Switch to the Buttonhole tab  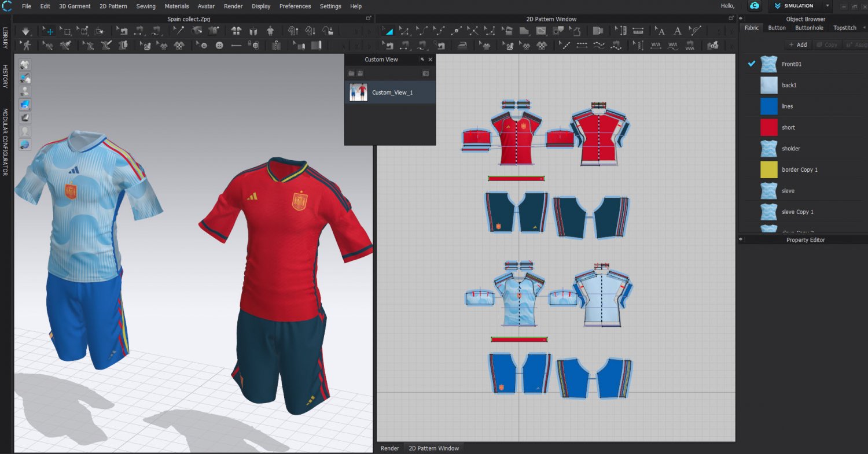[809, 28]
